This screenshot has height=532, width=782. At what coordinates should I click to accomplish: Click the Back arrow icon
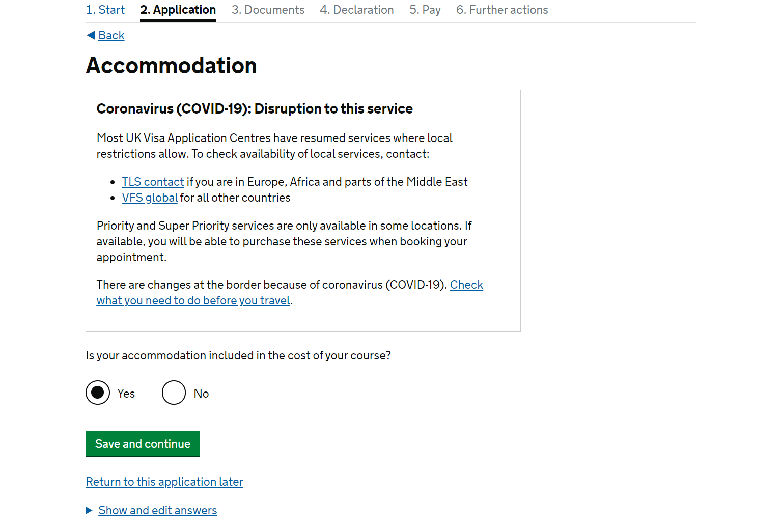[91, 35]
